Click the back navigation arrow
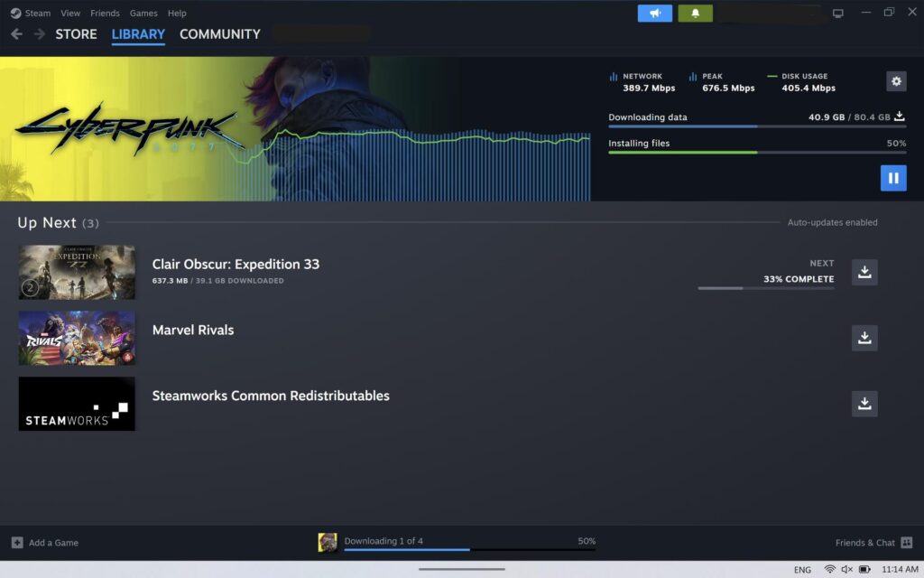The image size is (924, 578). (x=15, y=33)
